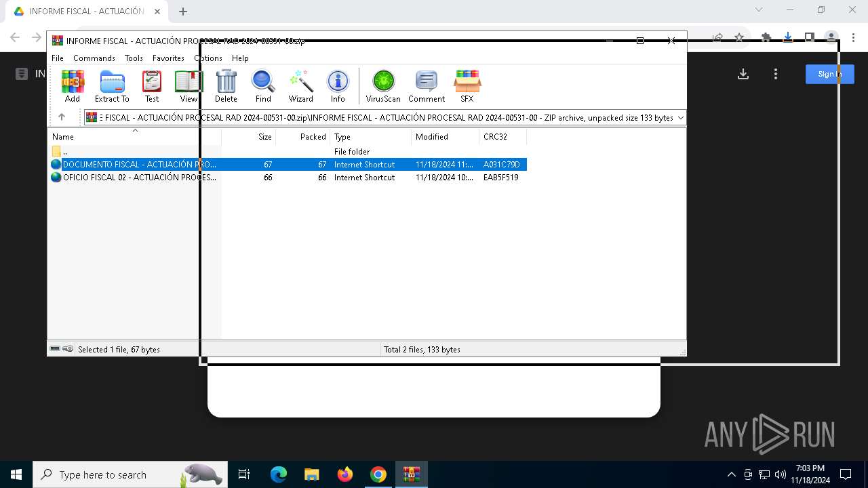Image resolution: width=868 pixels, height=488 pixels.
Task: Open the Options menu
Action: click(208, 58)
